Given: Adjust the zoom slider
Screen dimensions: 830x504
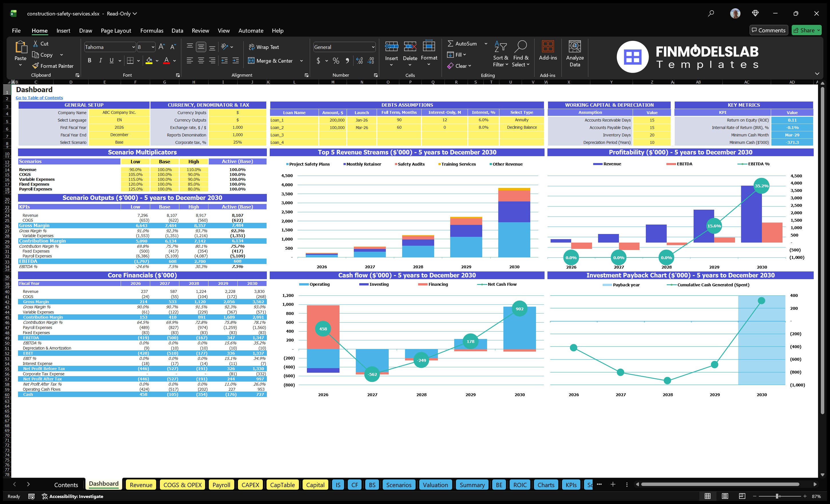Looking at the screenshot, I should [777, 496].
